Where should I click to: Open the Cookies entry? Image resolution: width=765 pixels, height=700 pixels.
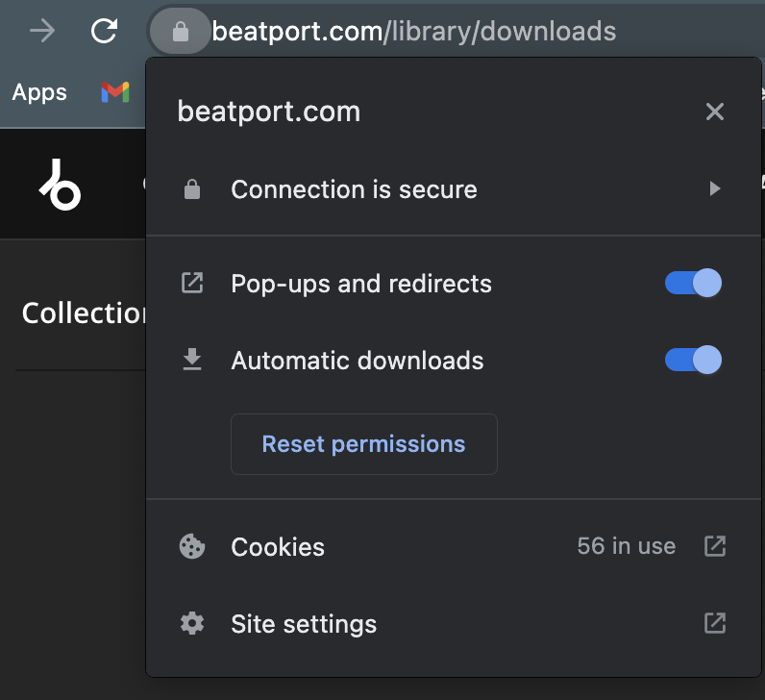tap(454, 546)
